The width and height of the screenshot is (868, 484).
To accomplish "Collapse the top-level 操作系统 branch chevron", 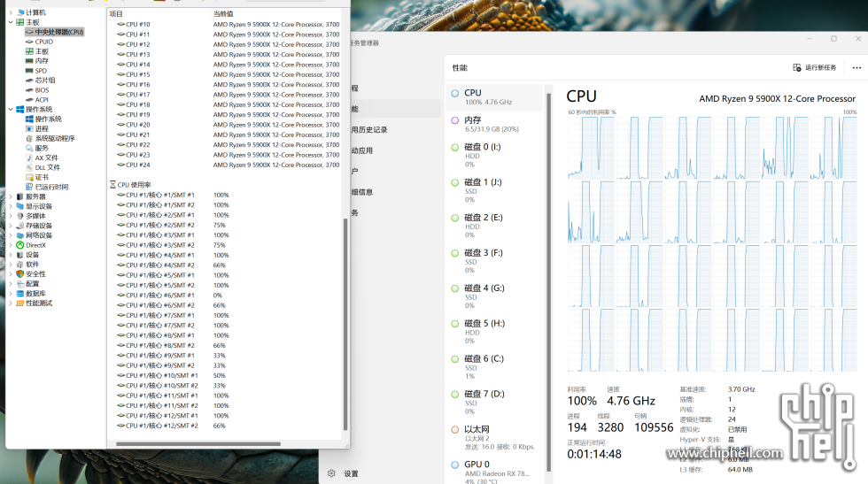I will tap(11, 109).
